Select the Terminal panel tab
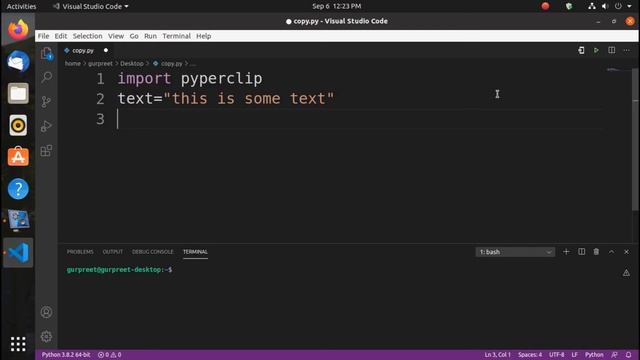 click(195, 252)
